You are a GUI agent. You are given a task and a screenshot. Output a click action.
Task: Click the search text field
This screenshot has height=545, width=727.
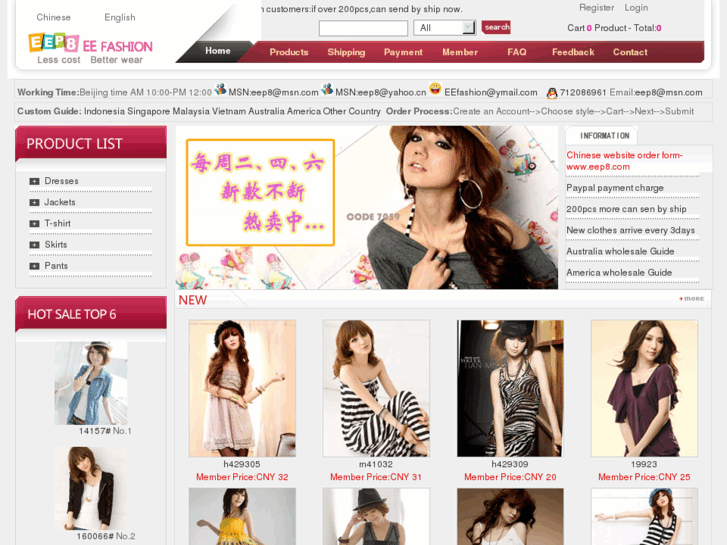pyautogui.click(x=363, y=28)
